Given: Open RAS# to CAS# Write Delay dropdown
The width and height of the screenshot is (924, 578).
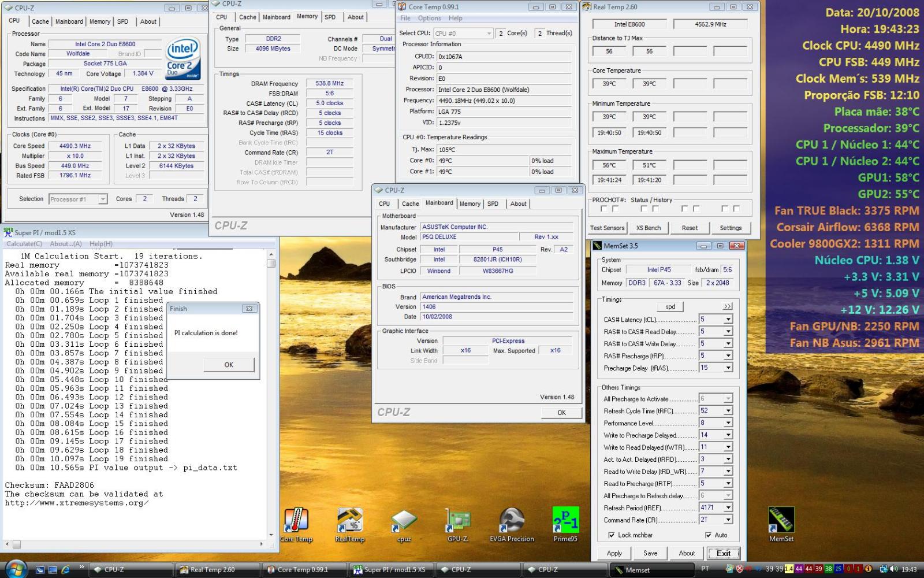Looking at the screenshot, I should coord(728,344).
